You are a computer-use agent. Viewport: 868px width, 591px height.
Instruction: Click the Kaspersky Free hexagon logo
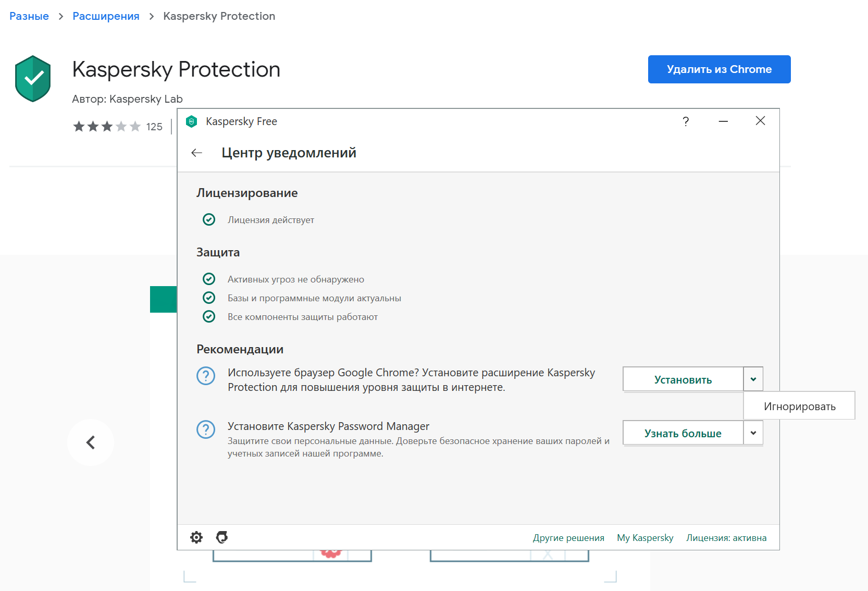pyautogui.click(x=192, y=121)
